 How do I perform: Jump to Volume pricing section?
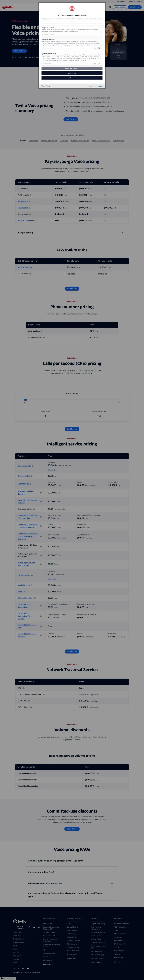118,141
